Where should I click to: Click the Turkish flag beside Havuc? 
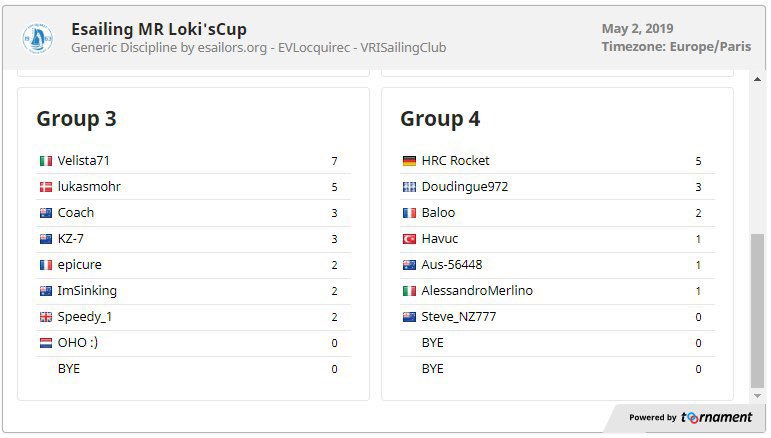coord(409,239)
